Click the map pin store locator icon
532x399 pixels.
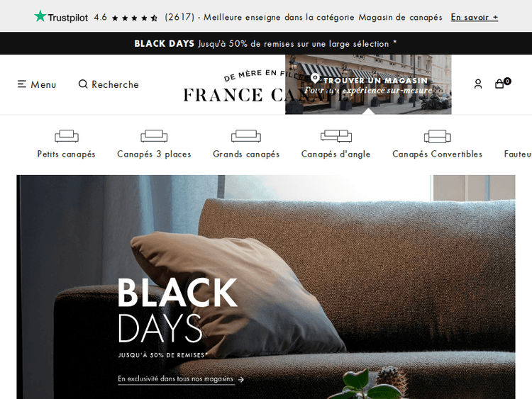315,79
